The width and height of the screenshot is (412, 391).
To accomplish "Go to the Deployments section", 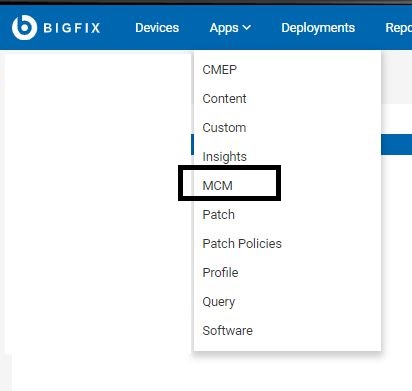I will point(318,28).
